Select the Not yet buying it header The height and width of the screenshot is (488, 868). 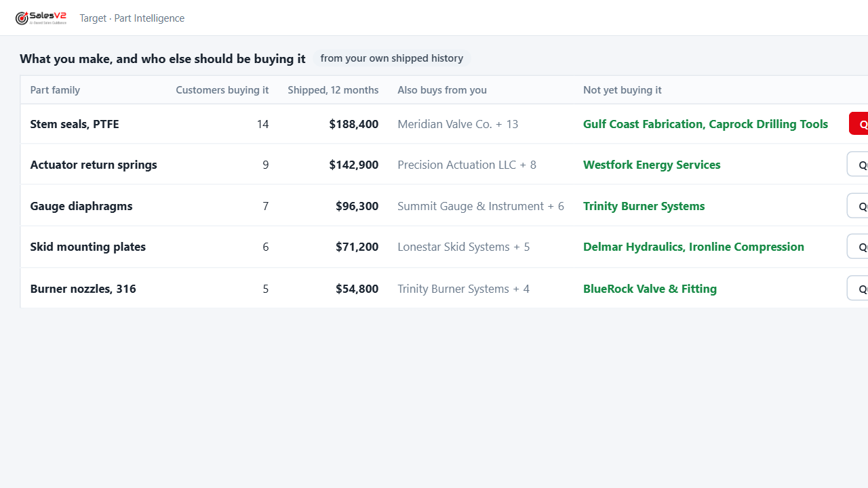pyautogui.click(x=623, y=90)
